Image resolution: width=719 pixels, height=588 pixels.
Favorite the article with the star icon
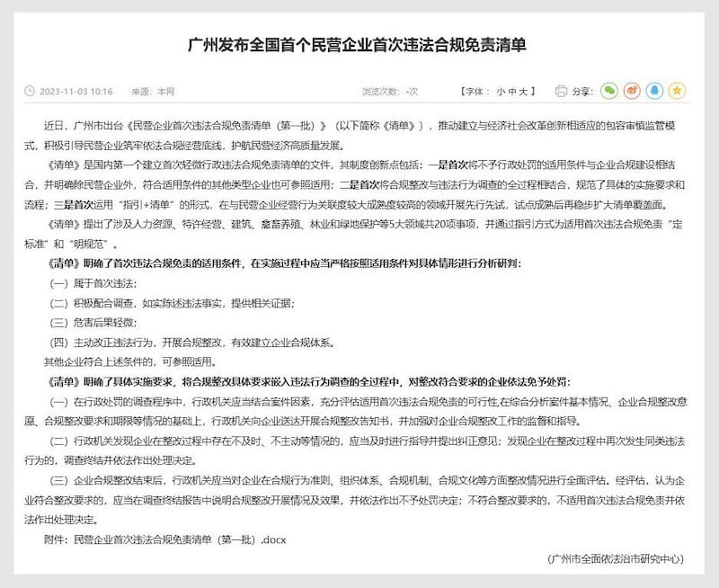pyautogui.click(x=679, y=90)
